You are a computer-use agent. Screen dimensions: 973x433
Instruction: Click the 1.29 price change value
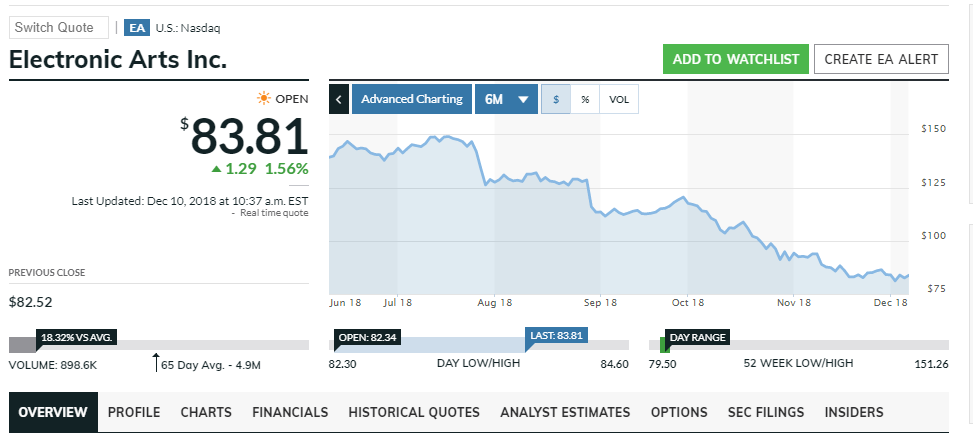(241, 168)
